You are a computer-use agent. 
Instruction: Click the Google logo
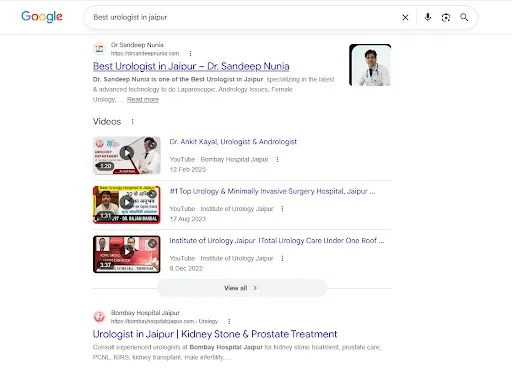(x=42, y=17)
